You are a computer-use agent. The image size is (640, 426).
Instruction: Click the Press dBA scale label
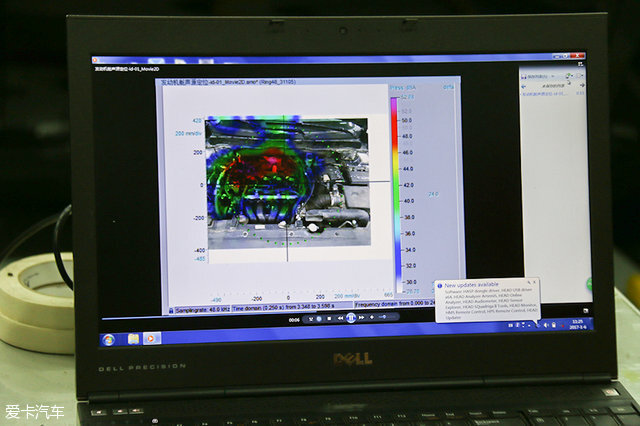point(402,90)
